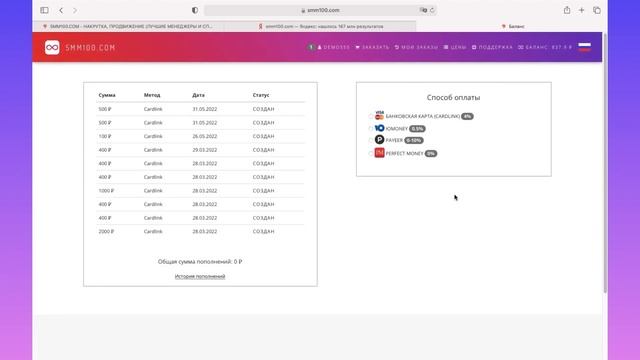Open the История пополнений link
Viewport: 640px width, 360px height.
click(x=200, y=276)
